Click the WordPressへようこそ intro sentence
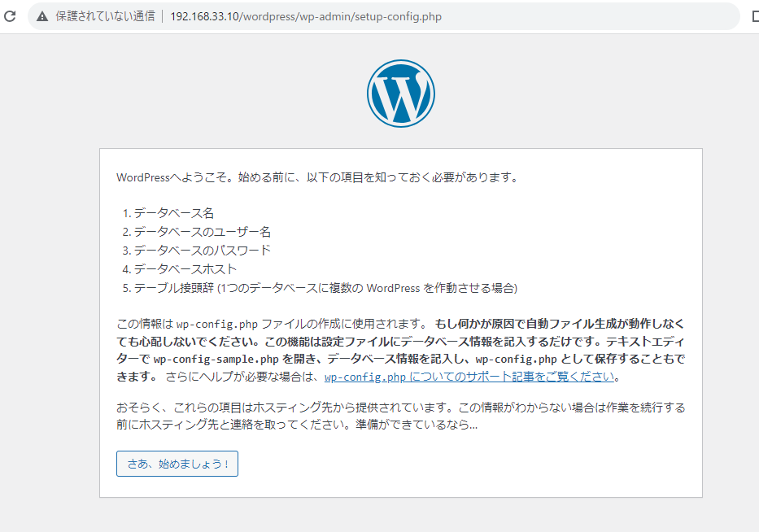This screenshot has width=759, height=532. point(317,177)
